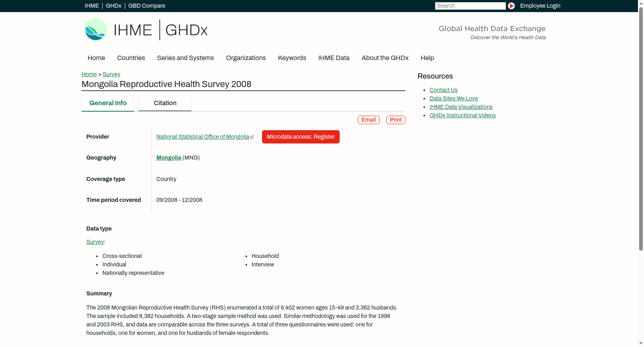Select the General Info tab
Image resolution: width=644 pixels, height=347 pixels.
[108, 103]
